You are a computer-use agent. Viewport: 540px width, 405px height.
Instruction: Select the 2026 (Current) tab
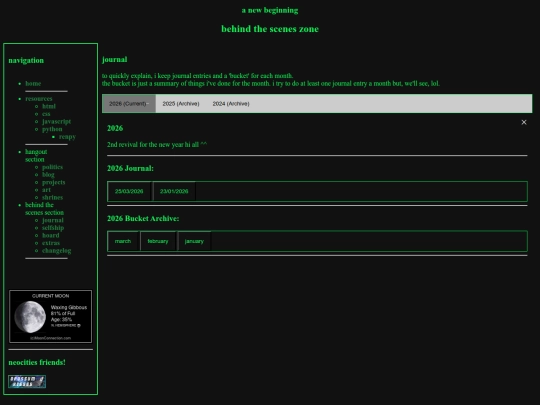pyautogui.click(x=129, y=104)
